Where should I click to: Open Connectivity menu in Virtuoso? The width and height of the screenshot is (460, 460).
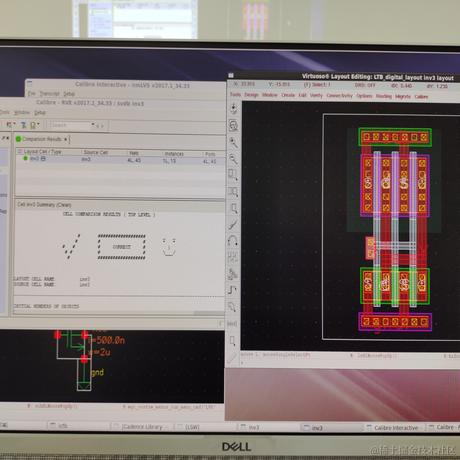click(x=339, y=96)
